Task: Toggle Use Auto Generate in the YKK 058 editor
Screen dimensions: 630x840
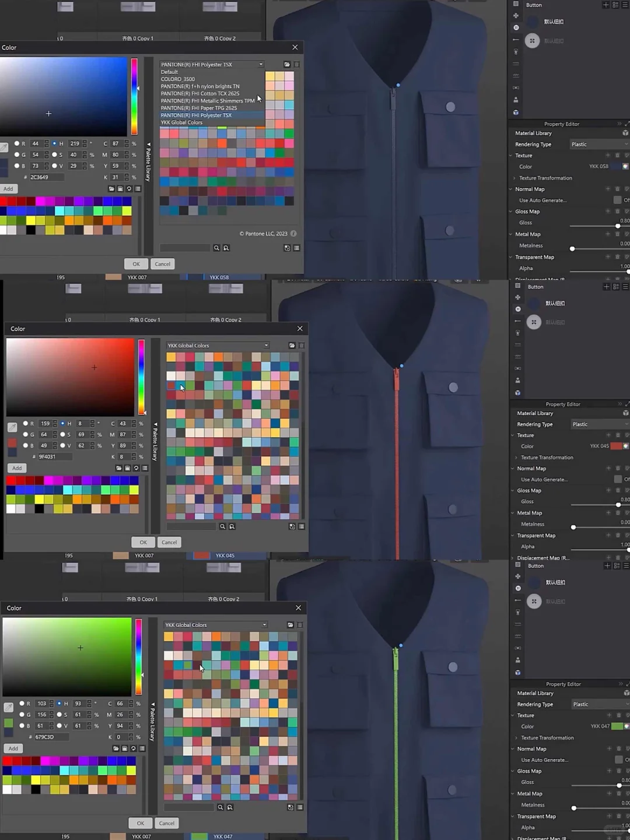Action: [x=617, y=200]
